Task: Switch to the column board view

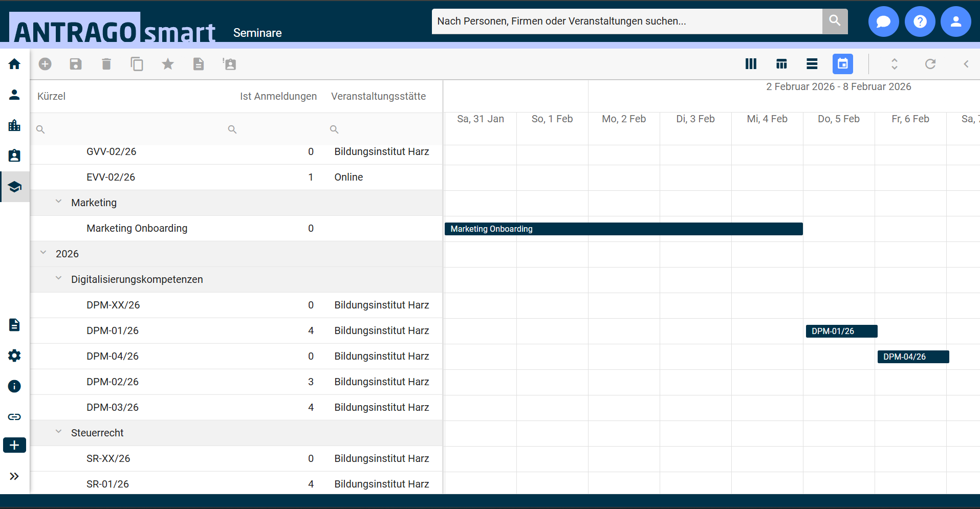Action: click(751, 64)
